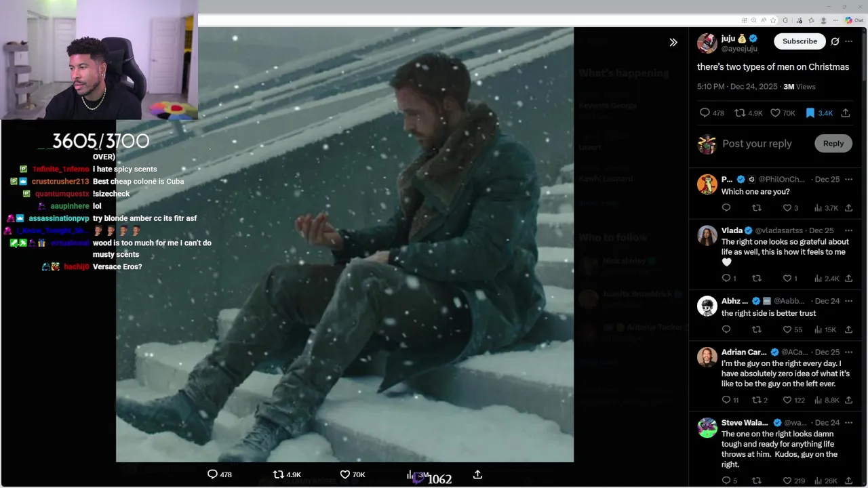This screenshot has width=868, height=488.
Task: Share juju's post from the sidebar
Action: click(846, 113)
